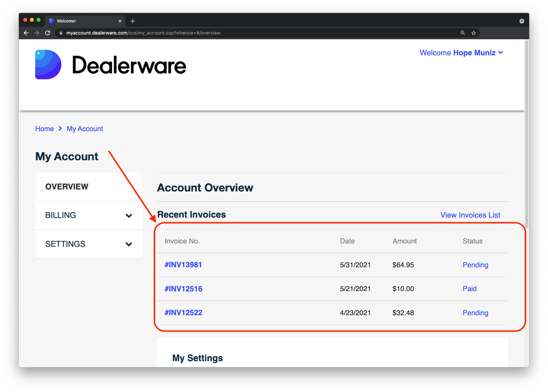Click the browser forward arrow
548x392 pixels.
coord(37,33)
